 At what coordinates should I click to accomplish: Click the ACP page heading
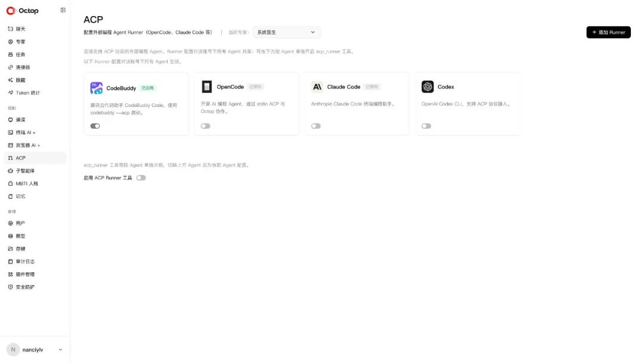point(93,19)
